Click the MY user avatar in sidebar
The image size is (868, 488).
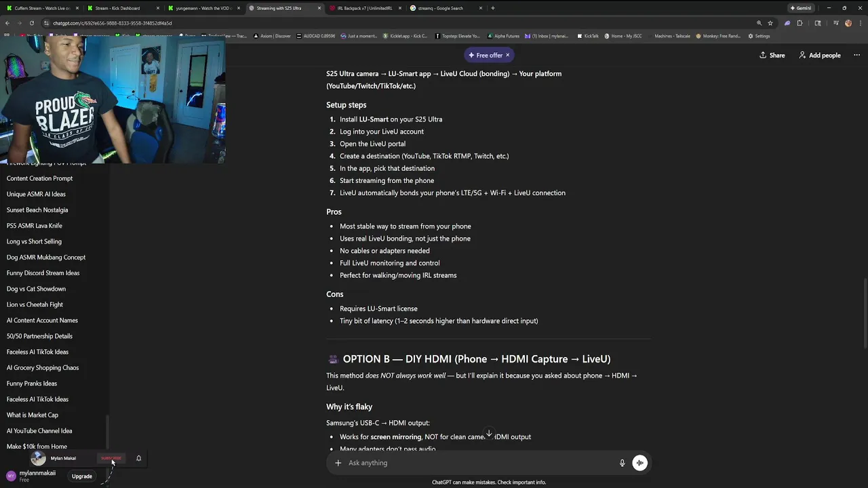[11, 476]
